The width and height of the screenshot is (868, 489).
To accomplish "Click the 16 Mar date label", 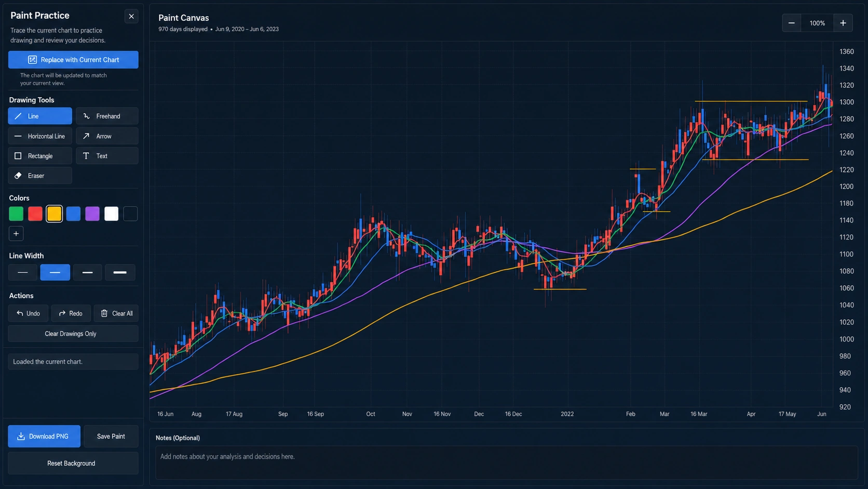I will tap(699, 414).
